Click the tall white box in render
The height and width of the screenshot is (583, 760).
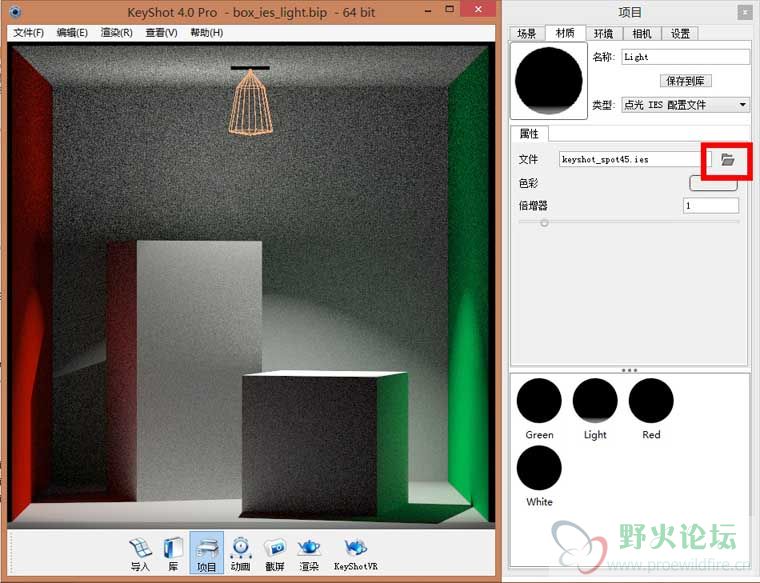coord(199,371)
